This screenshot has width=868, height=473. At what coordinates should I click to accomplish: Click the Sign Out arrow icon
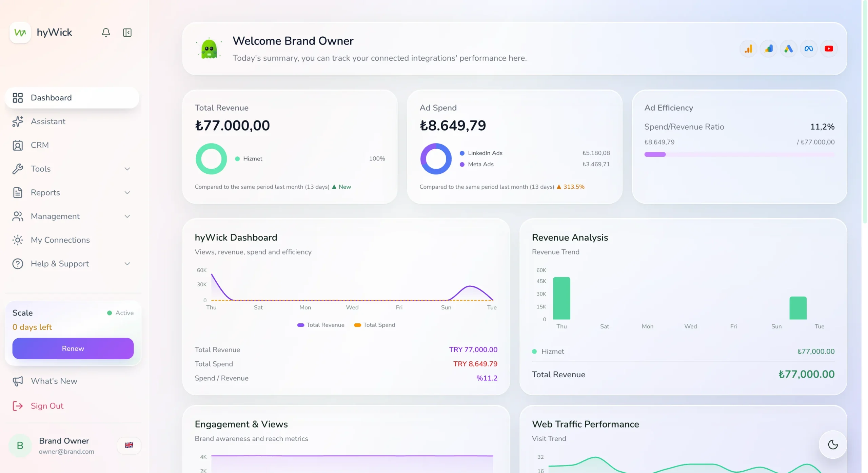[18, 406]
